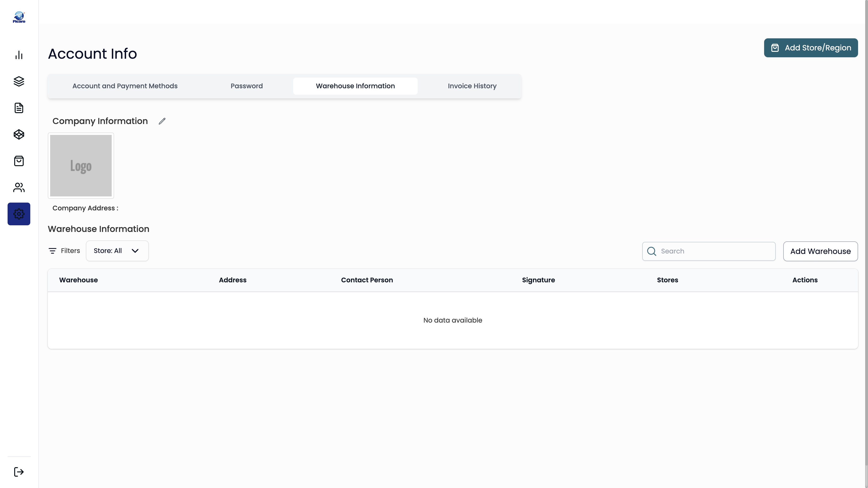Open the shopping bag sidebar icon
Image resolution: width=868 pixels, height=488 pixels.
(19, 161)
